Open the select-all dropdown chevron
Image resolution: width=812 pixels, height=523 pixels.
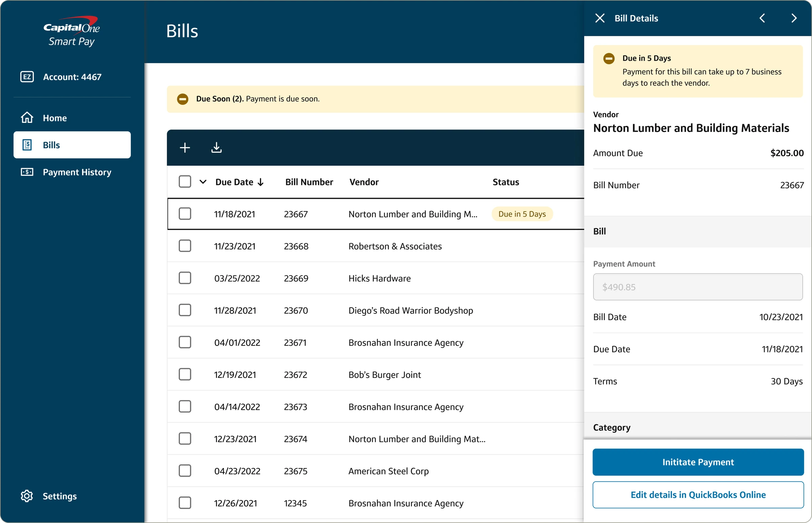coord(203,182)
